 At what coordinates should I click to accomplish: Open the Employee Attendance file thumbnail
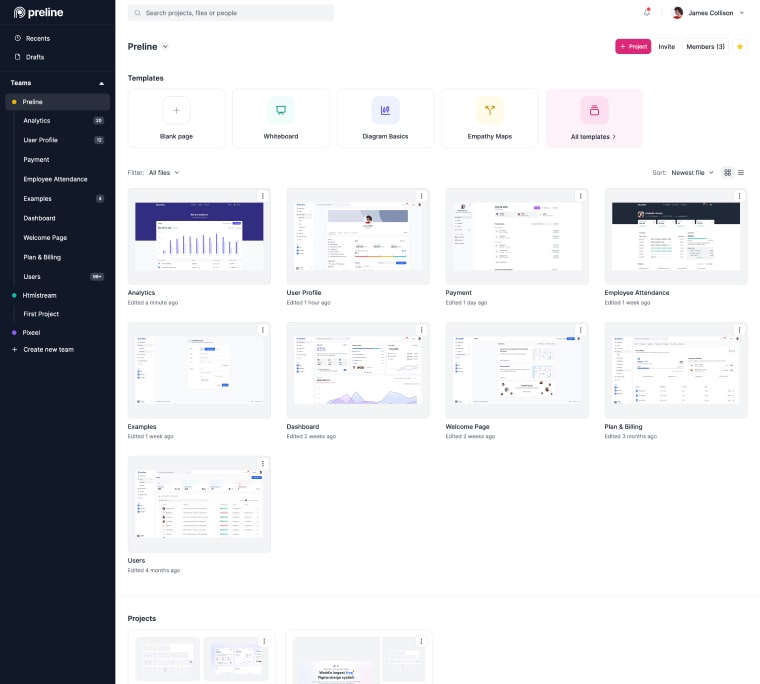click(676, 237)
